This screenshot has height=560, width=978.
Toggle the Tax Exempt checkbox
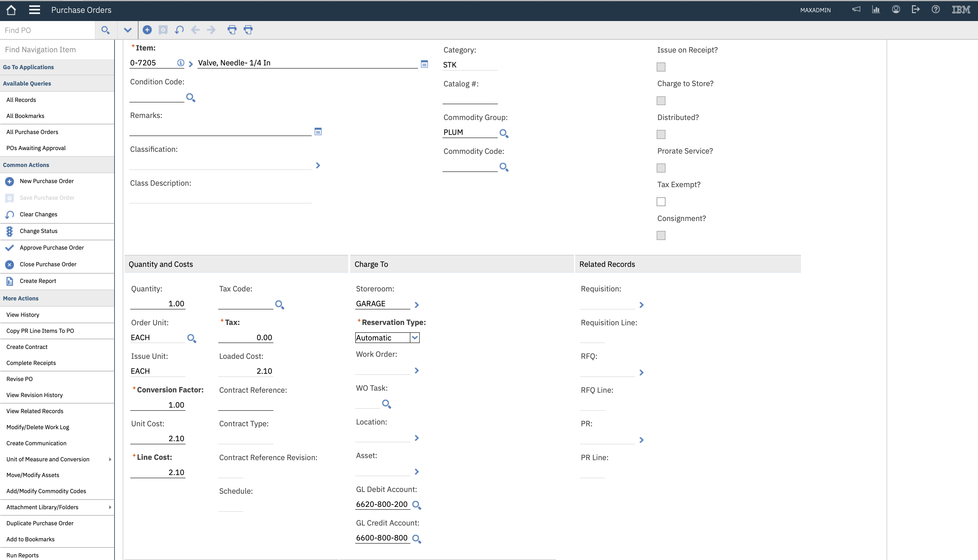[x=661, y=201]
